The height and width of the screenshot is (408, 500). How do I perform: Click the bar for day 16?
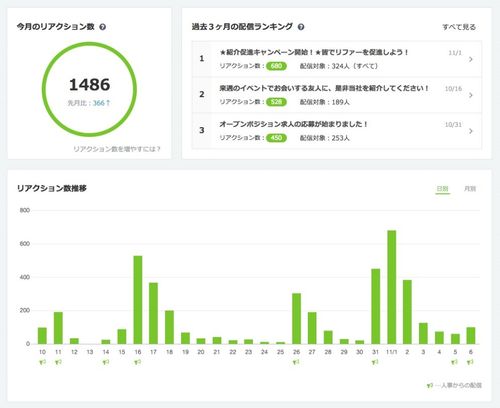click(x=138, y=300)
